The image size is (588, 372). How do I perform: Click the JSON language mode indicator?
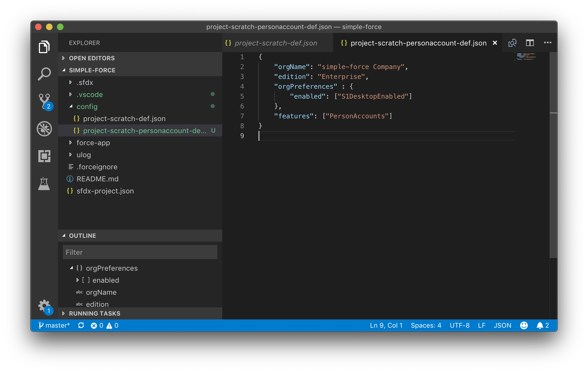click(x=502, y=325)
